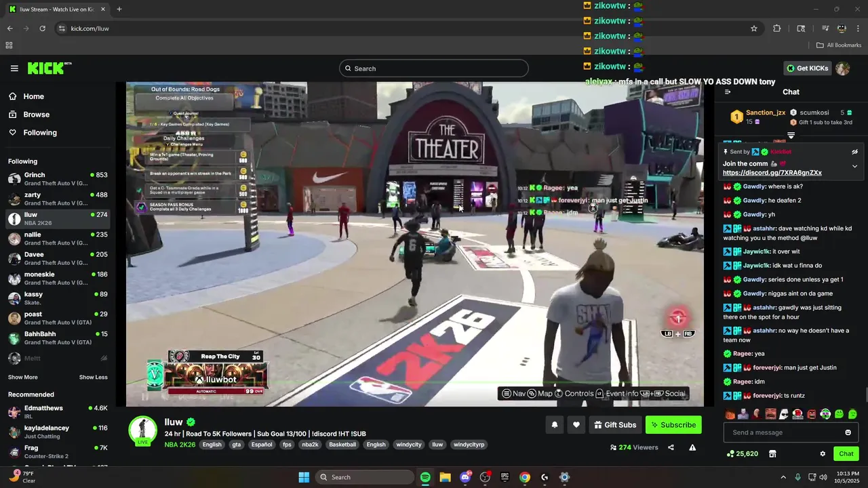Toggle the notification bell for lluw
This screenshot has width=868, height=488.
pyautogui.click(x=555, y=425)
